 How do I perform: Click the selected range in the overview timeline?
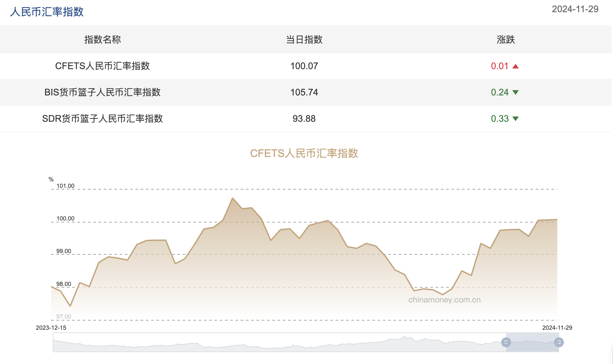click(532, 342)
